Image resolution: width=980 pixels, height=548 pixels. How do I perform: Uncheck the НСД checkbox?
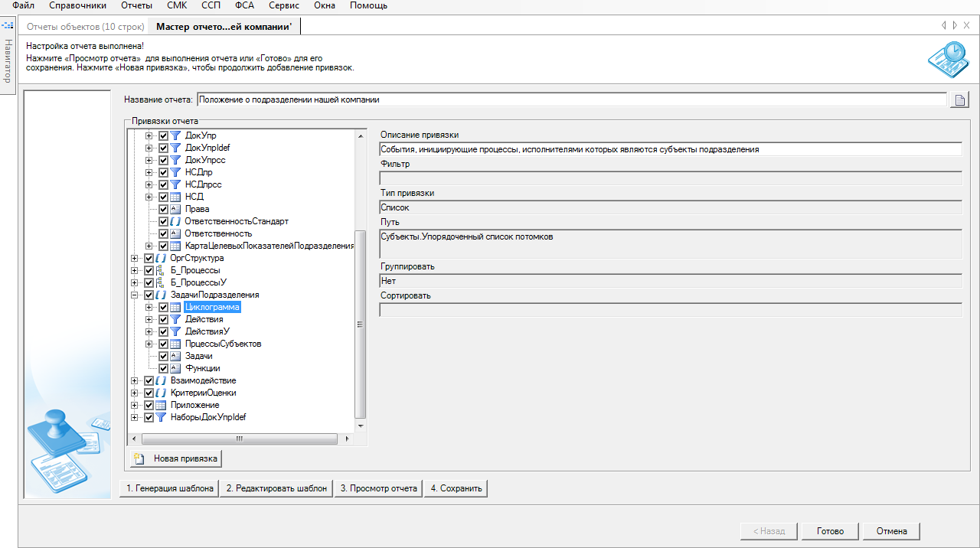[163, 197]
